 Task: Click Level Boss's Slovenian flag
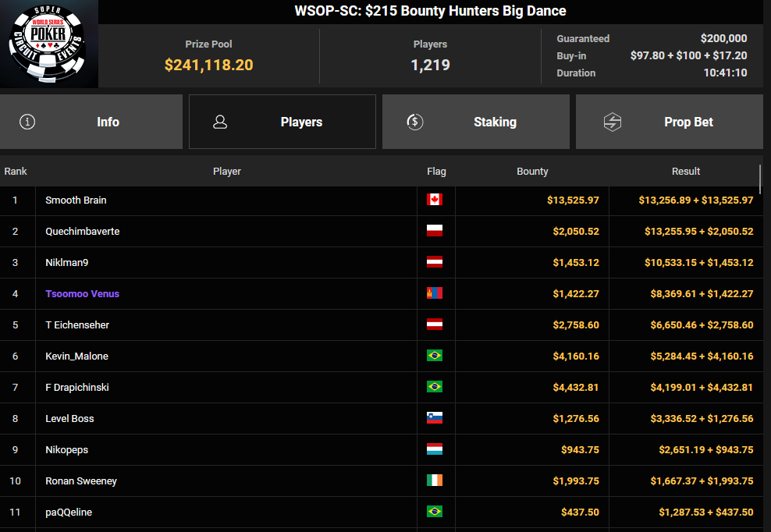(x=435, y=418)
